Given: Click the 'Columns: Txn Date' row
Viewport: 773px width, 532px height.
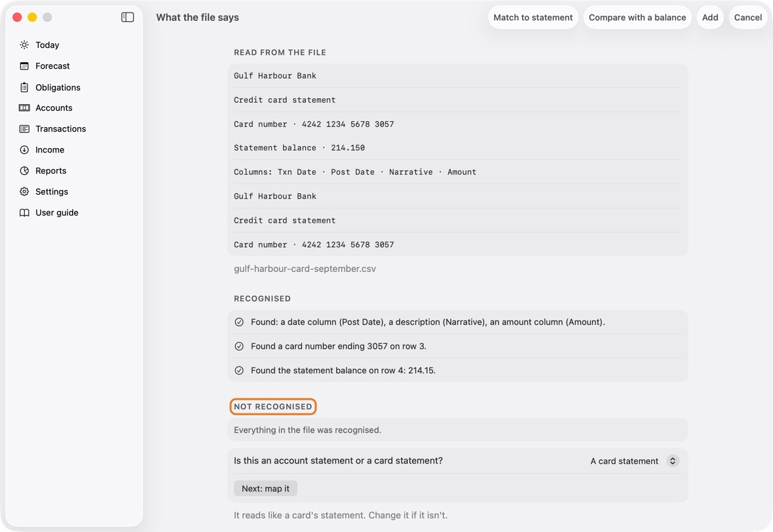Looking at the screenshot, I should pos(457,172).
